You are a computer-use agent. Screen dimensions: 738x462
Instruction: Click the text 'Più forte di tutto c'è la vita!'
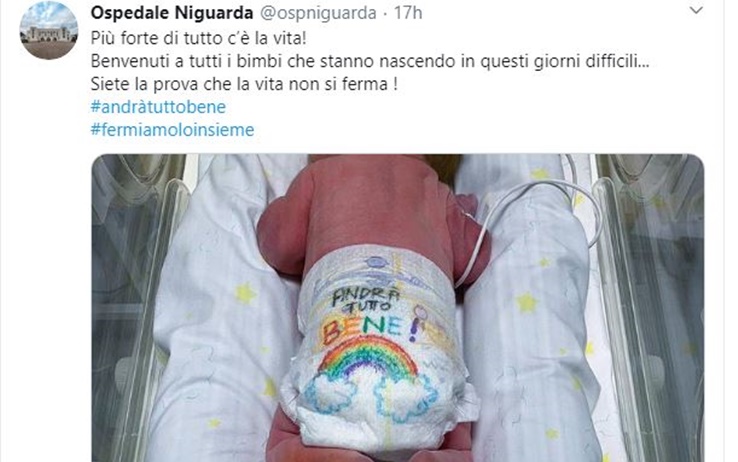pyautogui.click(x=199, y=38)
